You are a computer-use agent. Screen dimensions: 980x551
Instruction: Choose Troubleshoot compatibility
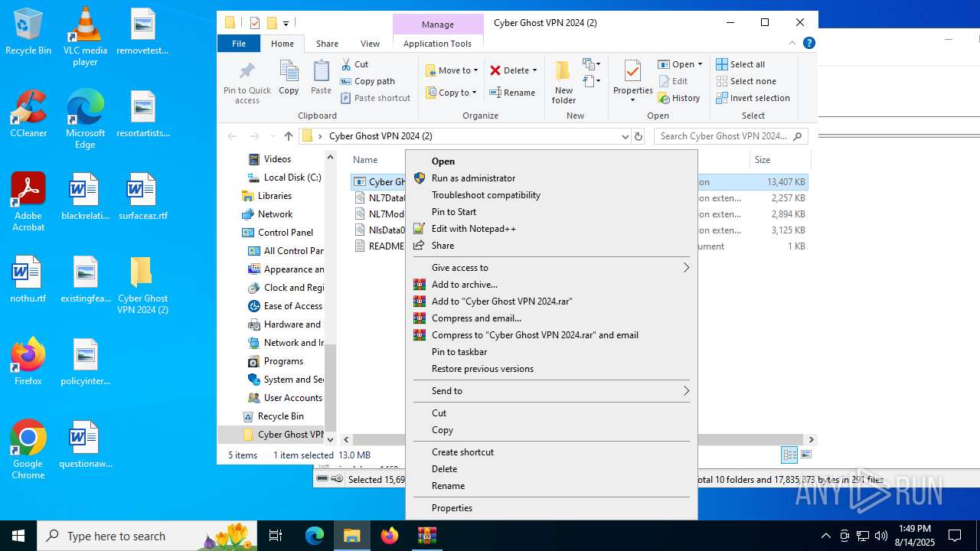click(x=551, y=195)
